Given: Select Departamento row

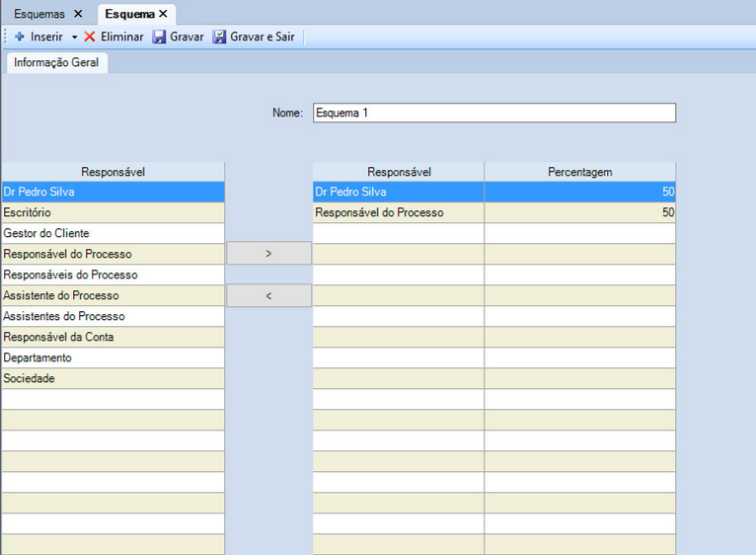Looking at the screenshot, I should (113, 357).
